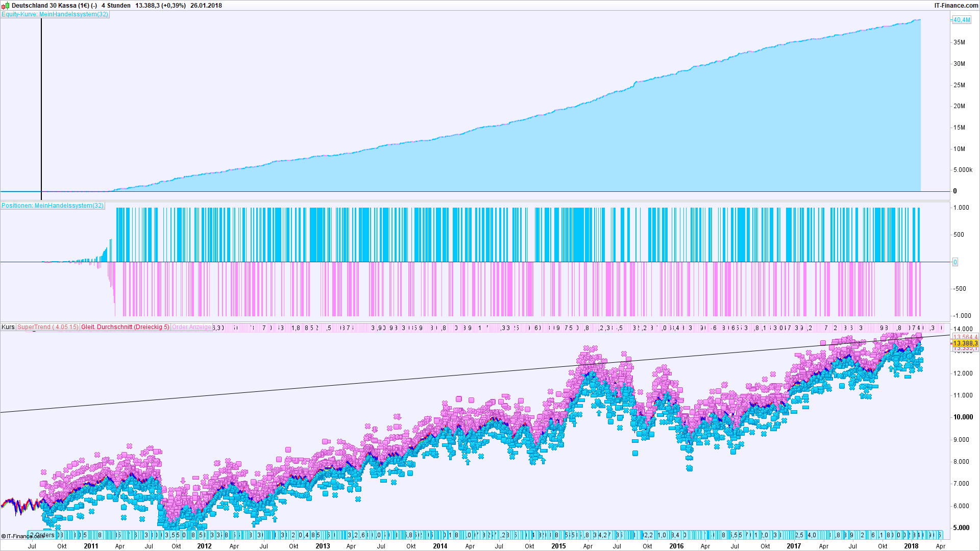Click the 2018 label on the time axis
The image size is (980, 551).
pos(911,546)
